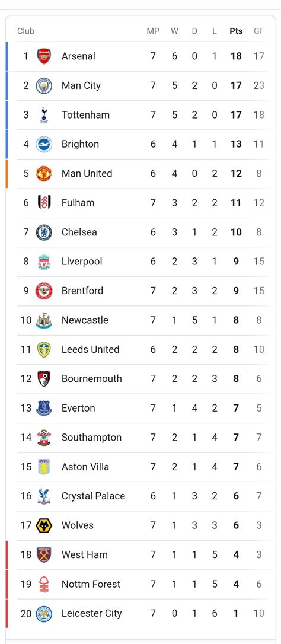Viewport: 281px width, 644px height.
Task: Click the Wolves wolf-head crest
Action: click(x=44, y=525)
